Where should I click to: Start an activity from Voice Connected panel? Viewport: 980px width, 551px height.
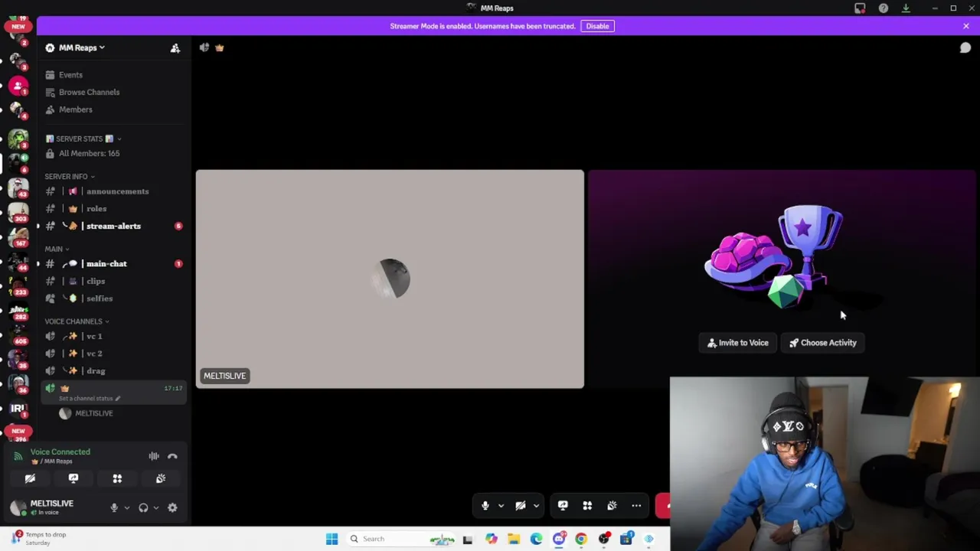pos(117,478)
